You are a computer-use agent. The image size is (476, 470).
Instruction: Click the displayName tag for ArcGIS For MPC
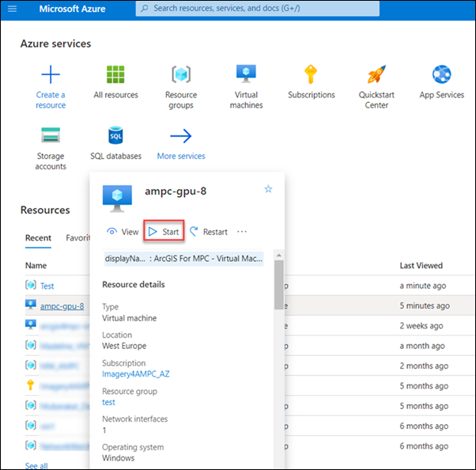[183, 259]
